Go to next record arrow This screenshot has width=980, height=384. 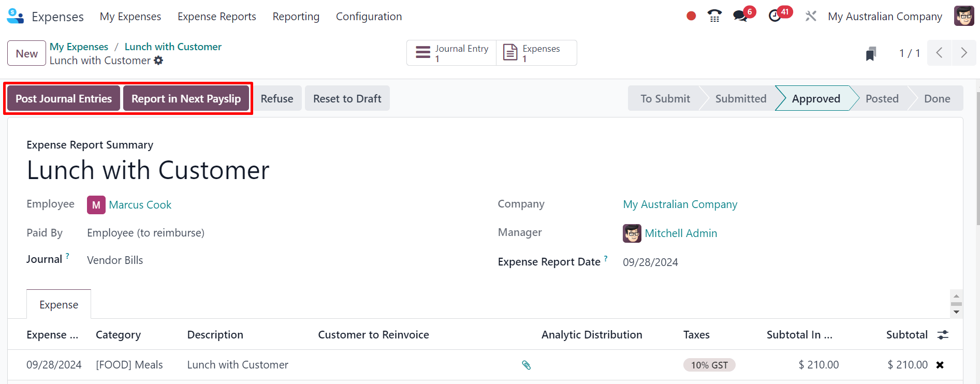click(963, 53)
